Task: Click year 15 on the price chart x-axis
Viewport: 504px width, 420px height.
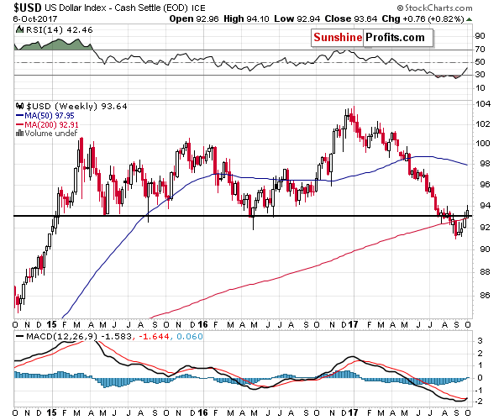Action: 51,324
